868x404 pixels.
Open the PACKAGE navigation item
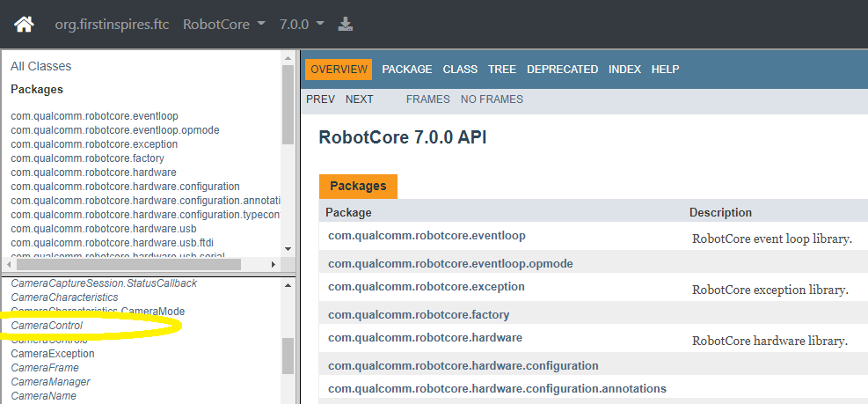pyautogui.click(x=407, y=70)
